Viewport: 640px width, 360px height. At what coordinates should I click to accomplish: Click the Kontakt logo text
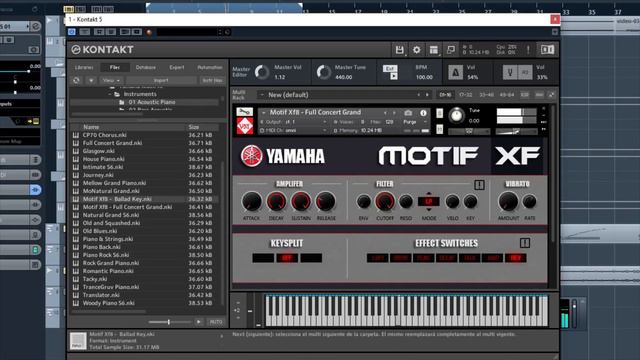108,50
